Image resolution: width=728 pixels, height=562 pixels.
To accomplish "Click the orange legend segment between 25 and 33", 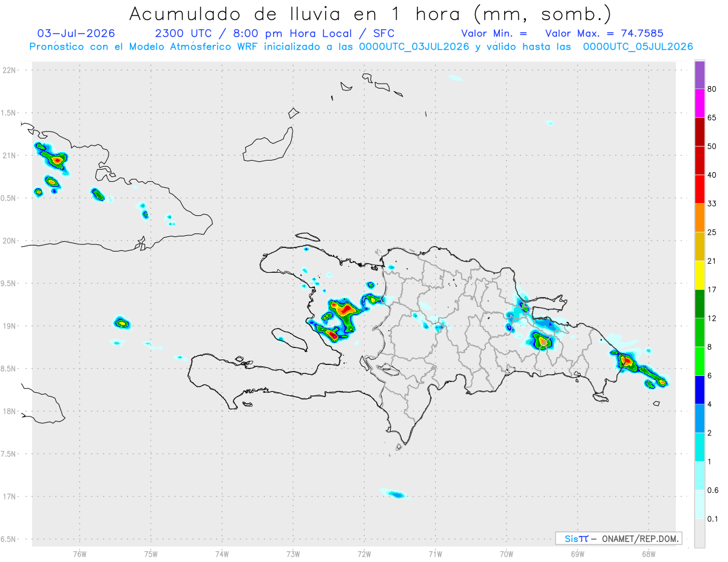I will 699,218.
